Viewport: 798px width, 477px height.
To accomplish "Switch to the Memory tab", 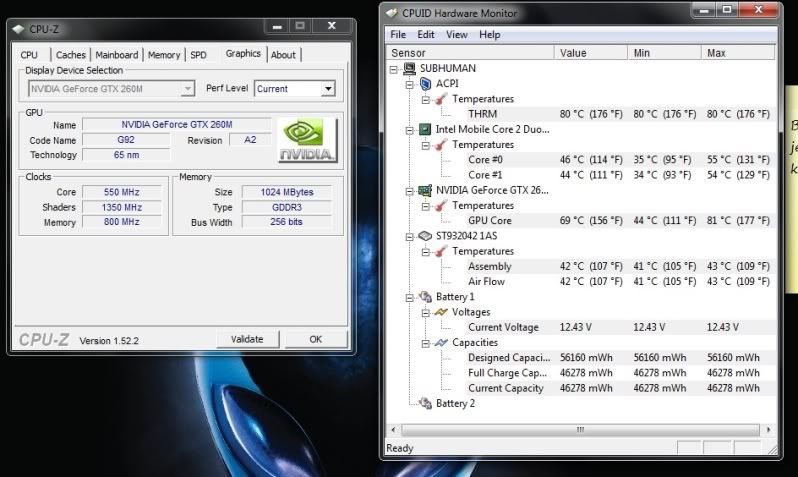I will coord(164,55).
